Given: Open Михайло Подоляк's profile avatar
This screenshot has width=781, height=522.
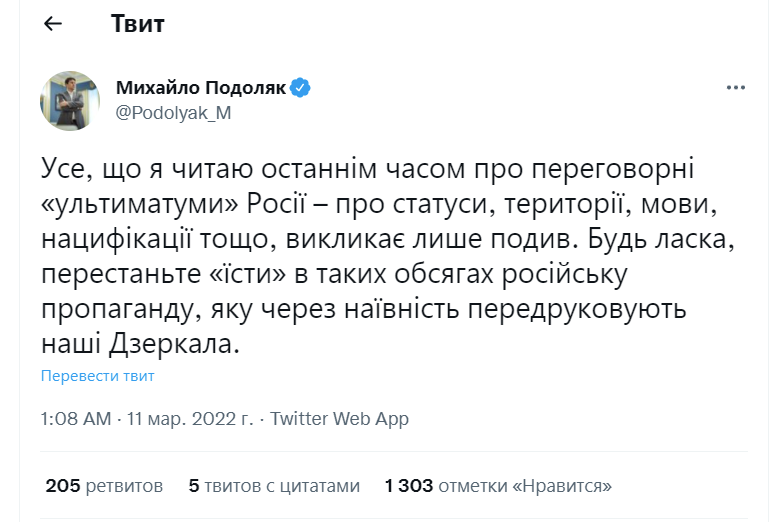Looking at the screenshot, I should pyautogui.click(x=70, y=100).
